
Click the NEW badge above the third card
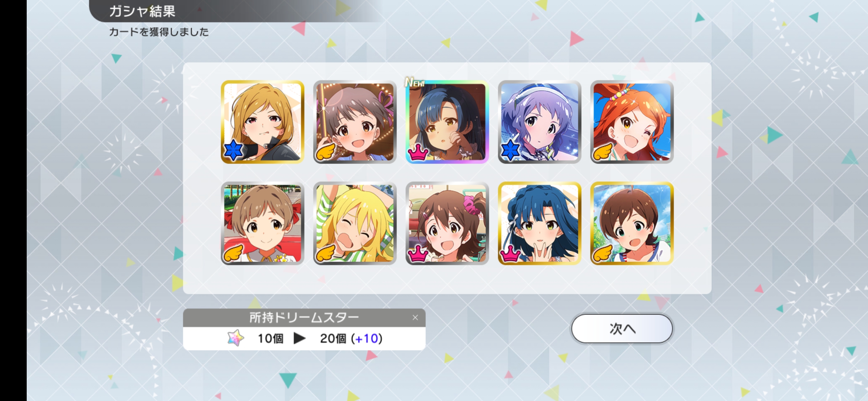(x=415, y=82)
